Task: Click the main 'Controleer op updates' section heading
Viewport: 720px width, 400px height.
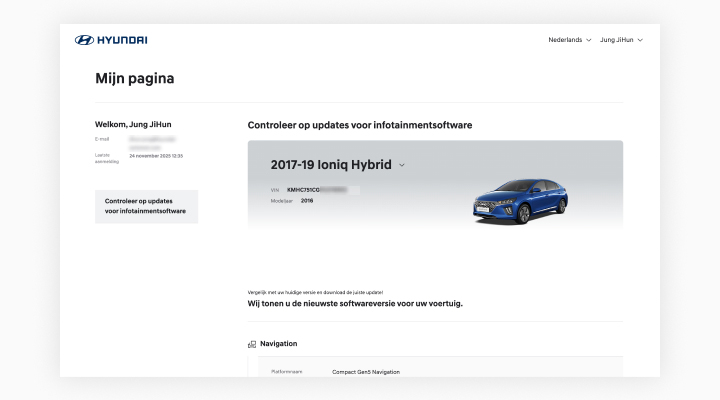Action: 360,125
